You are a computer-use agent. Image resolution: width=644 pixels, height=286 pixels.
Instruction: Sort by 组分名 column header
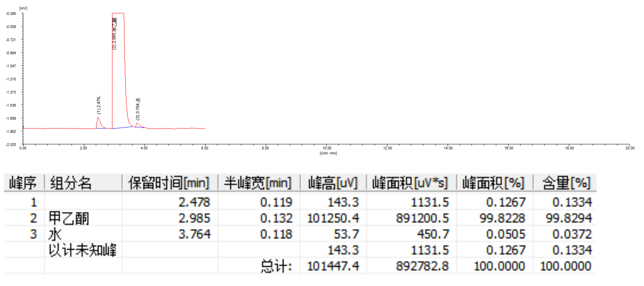[x=71, y=182]
